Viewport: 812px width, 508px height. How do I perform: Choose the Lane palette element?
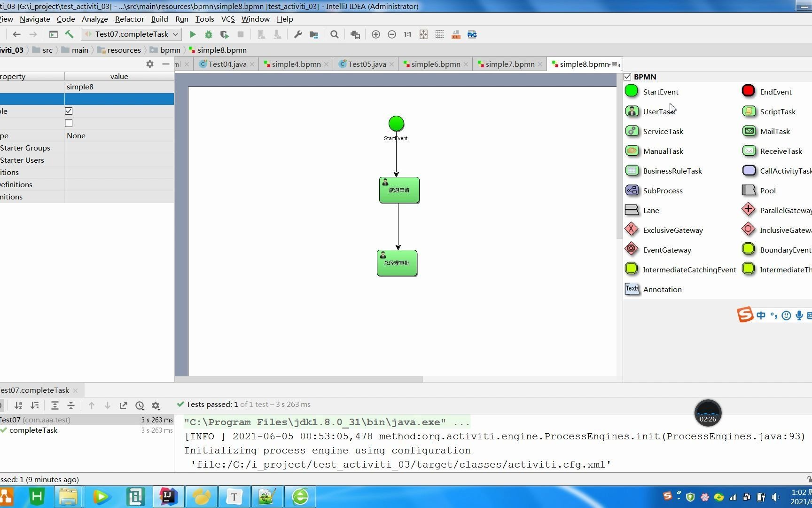click(x=642, y=210)
